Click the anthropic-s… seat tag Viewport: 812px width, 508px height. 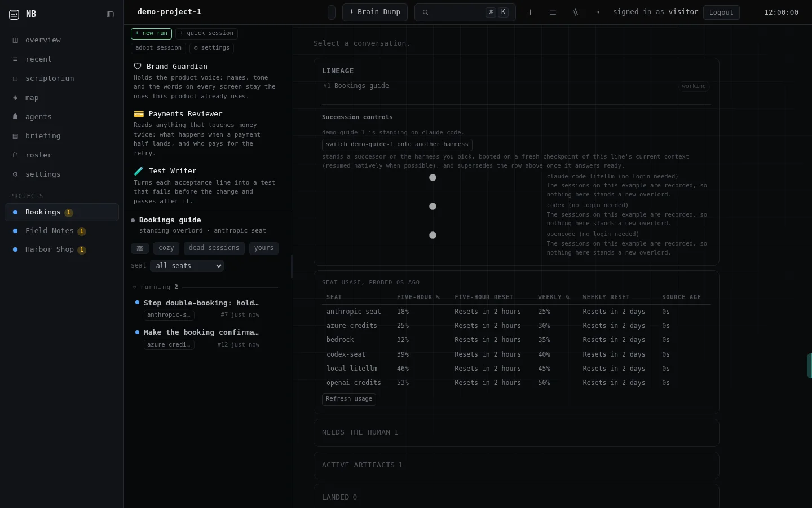pyautogui.click(x=169, y=315)
